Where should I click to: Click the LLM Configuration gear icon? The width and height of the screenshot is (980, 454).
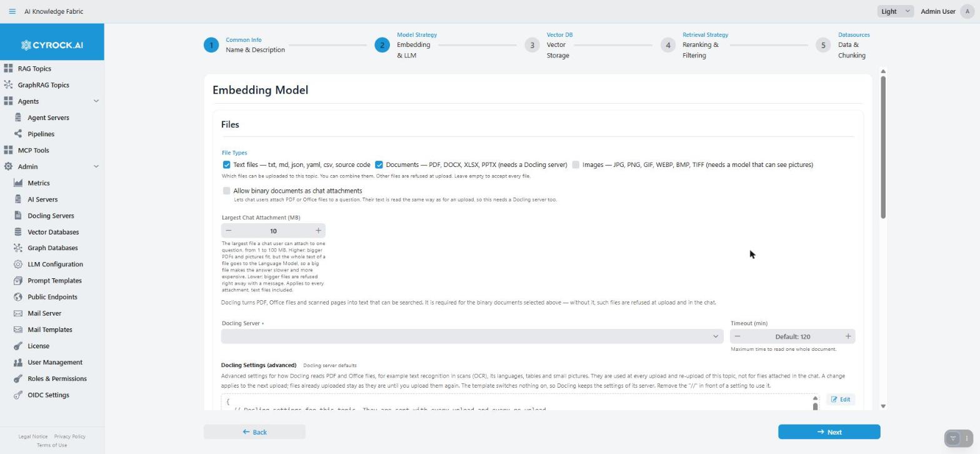coord(18,264)
